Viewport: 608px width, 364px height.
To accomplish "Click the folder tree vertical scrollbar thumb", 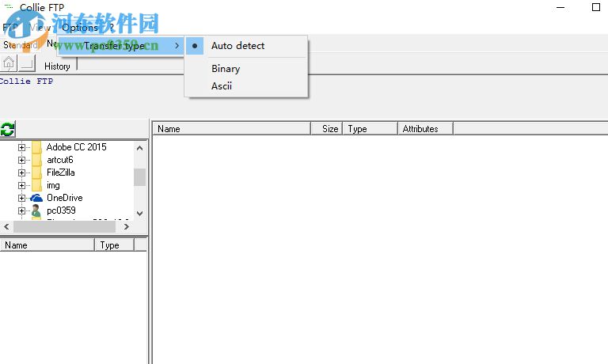I will coord(139,177).
